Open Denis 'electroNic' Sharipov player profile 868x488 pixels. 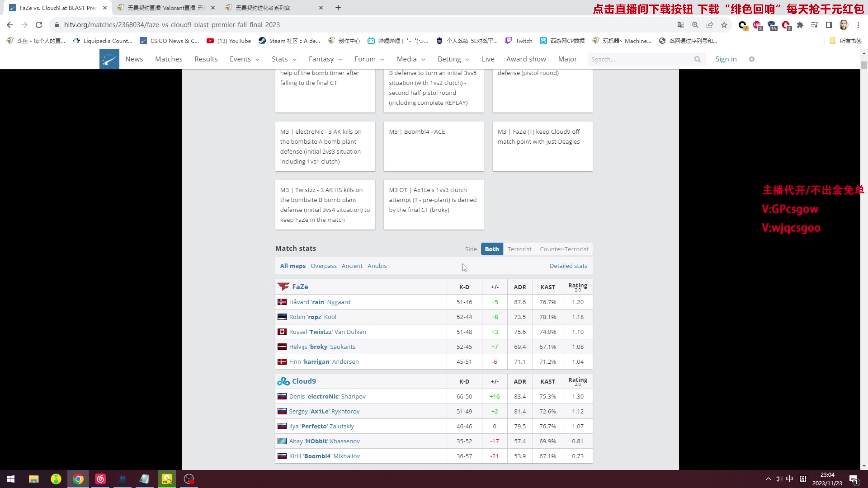pyautogui.click(x=327, y=397)
